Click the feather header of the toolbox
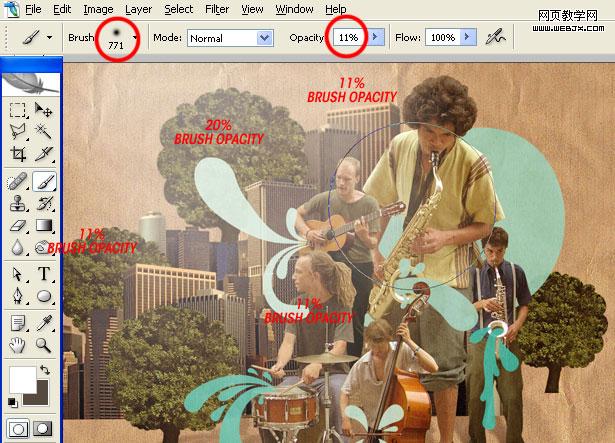Viewport: 615px width, 443px height. tap(31, 84)
